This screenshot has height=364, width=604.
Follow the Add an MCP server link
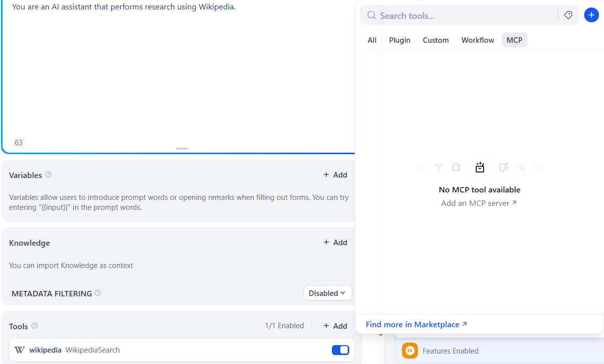479,203
